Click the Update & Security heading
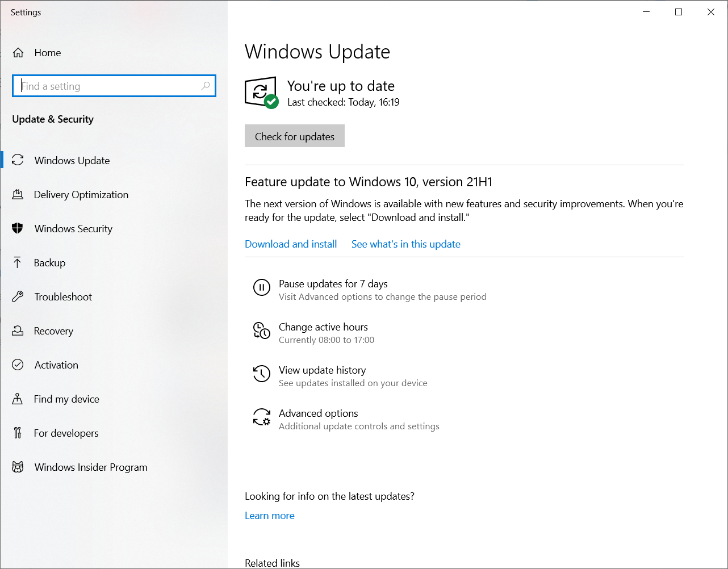 (53, 119)
